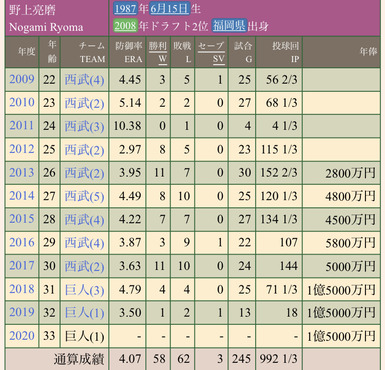Open the 2018 season link

22,289
